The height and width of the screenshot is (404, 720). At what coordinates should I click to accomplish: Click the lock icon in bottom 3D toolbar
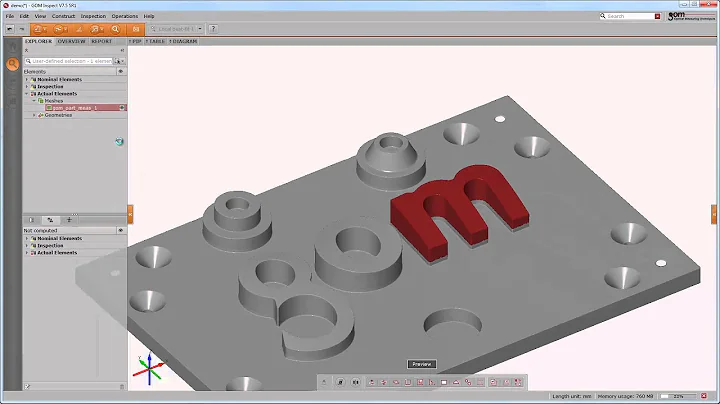click(x=324, y=382)
